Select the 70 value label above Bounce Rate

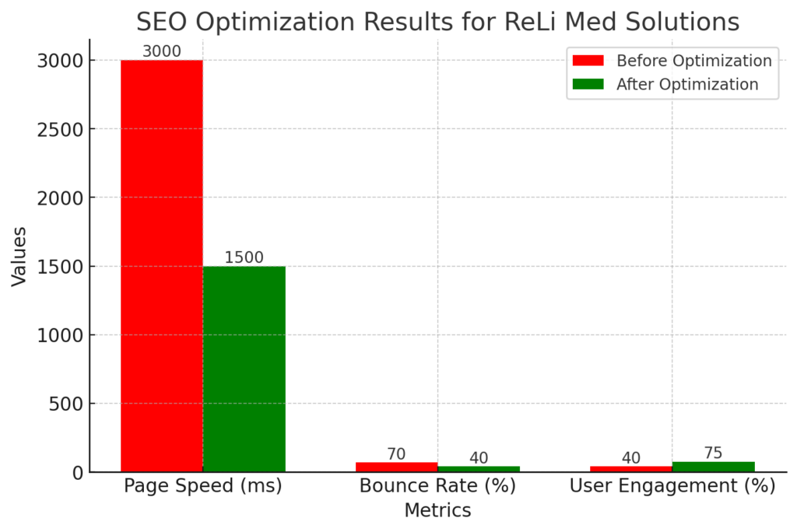[397, 454]
